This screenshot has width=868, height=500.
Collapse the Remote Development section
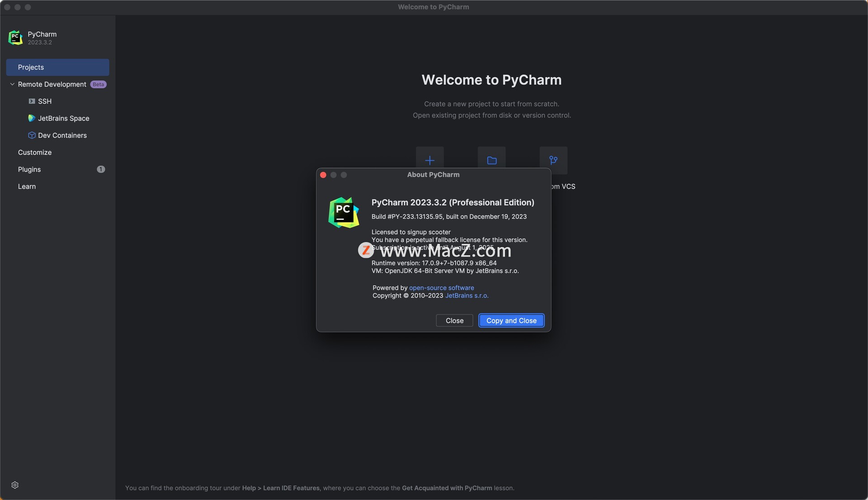[12, 84]
